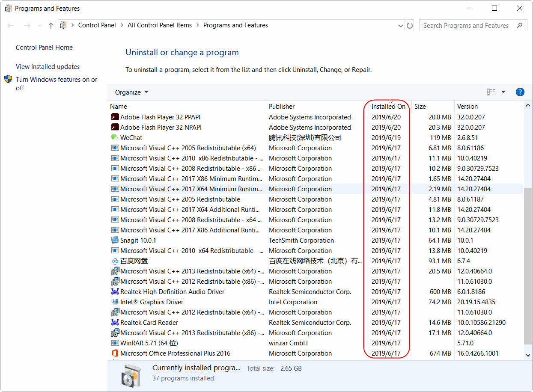Click the Visual C++ 2005 Redistributable (x64) icon
The width and height of the screenshot is (533, 392).
pyautogui.click(x=115, y=148)
